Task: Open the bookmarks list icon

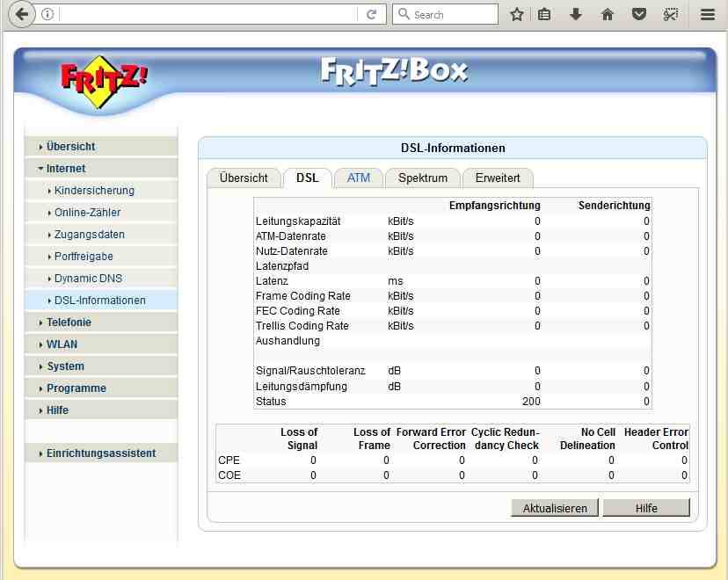Action: click(x=544, y=14)
